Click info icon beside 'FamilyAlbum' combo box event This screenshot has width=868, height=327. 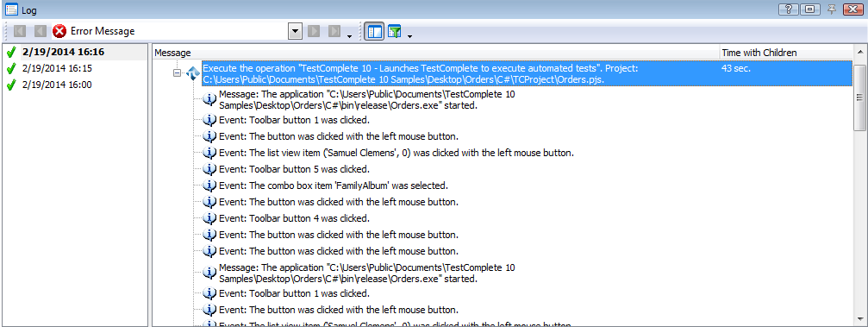coord(209,186)
